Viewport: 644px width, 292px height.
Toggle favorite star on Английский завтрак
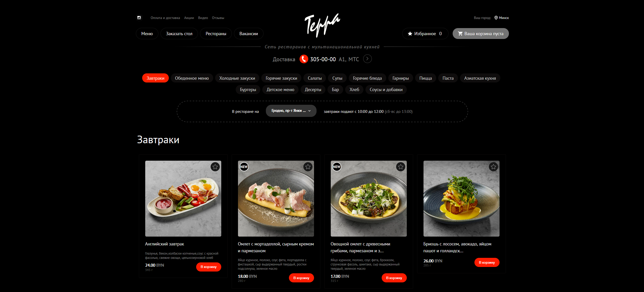click(x=215, y=167)
